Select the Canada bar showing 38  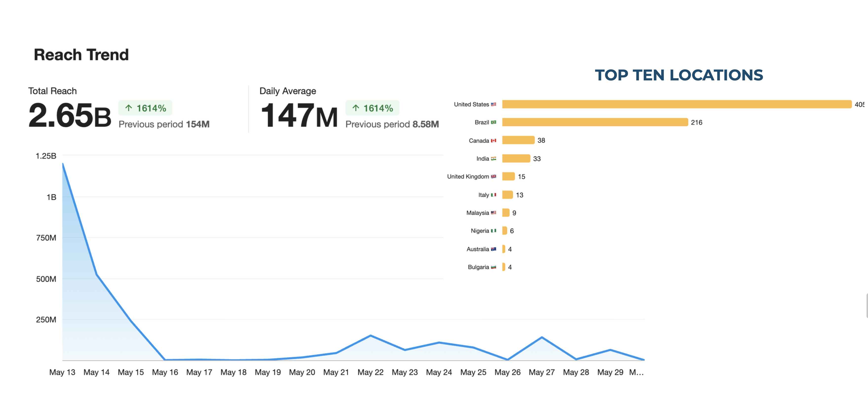pos(518,140)
